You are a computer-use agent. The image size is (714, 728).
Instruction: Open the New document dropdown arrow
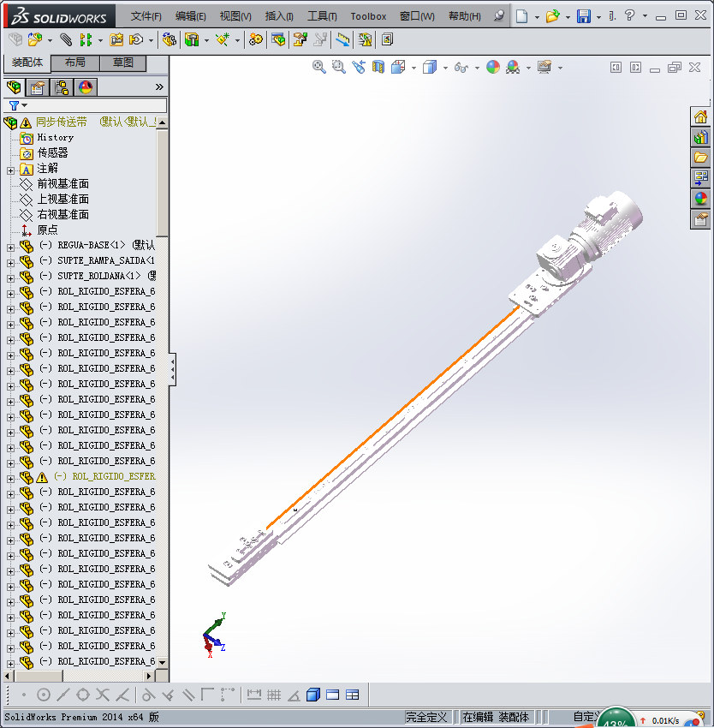pos(537,17)
